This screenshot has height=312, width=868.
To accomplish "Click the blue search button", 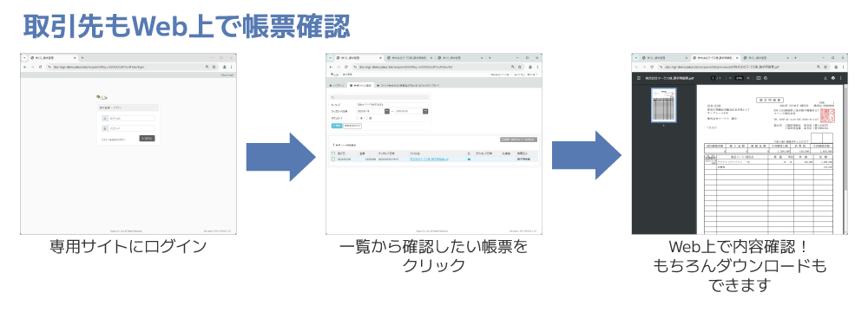I will [337, 127].
